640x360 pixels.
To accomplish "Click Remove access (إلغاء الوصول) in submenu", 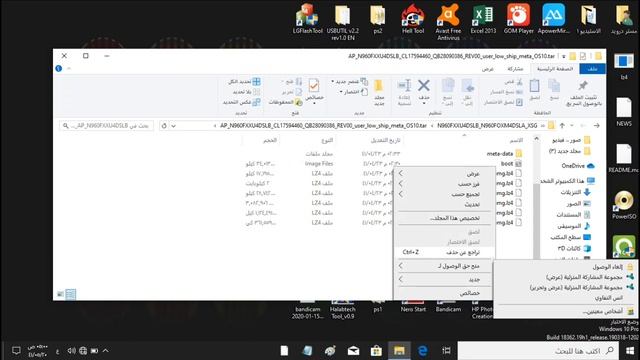I will tap(565, 267).
